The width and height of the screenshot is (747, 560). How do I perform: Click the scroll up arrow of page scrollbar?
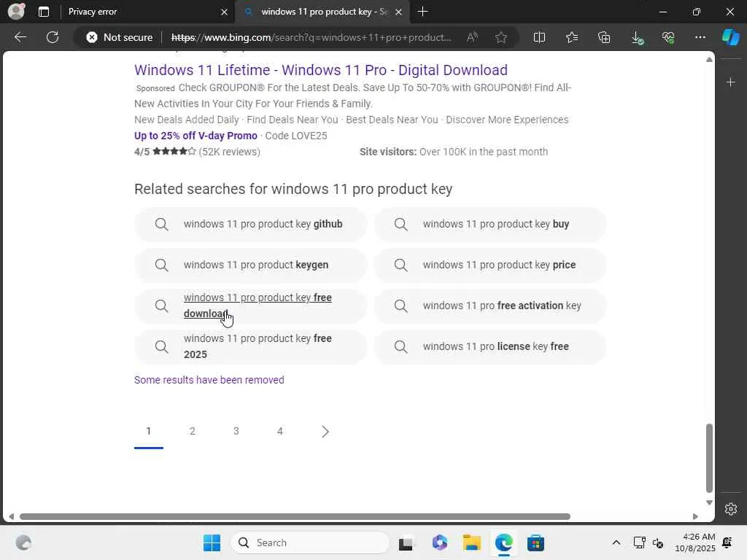(709, 60)
